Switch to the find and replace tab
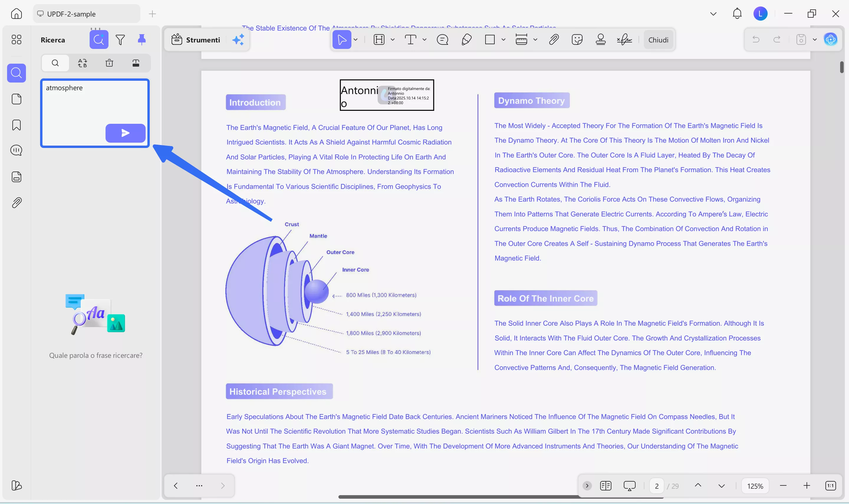 point(82,63)
